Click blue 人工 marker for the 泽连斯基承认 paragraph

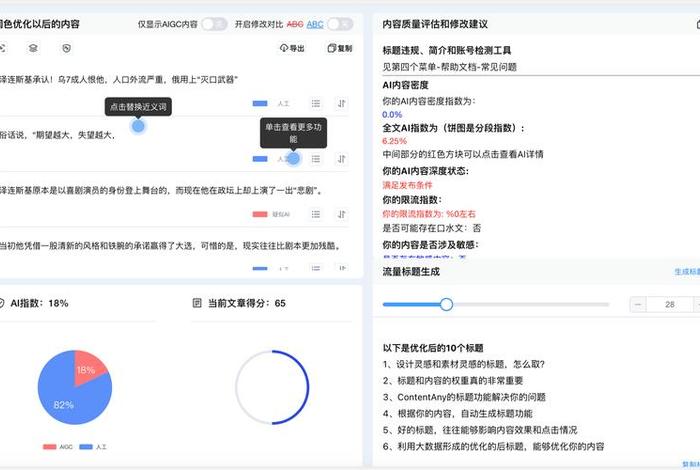(x=260, y=104)
